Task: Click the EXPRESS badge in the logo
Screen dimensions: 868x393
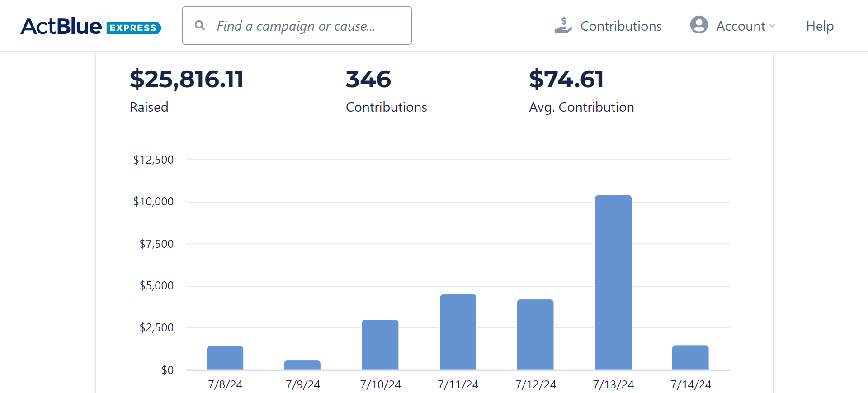Action: point(133,28)
